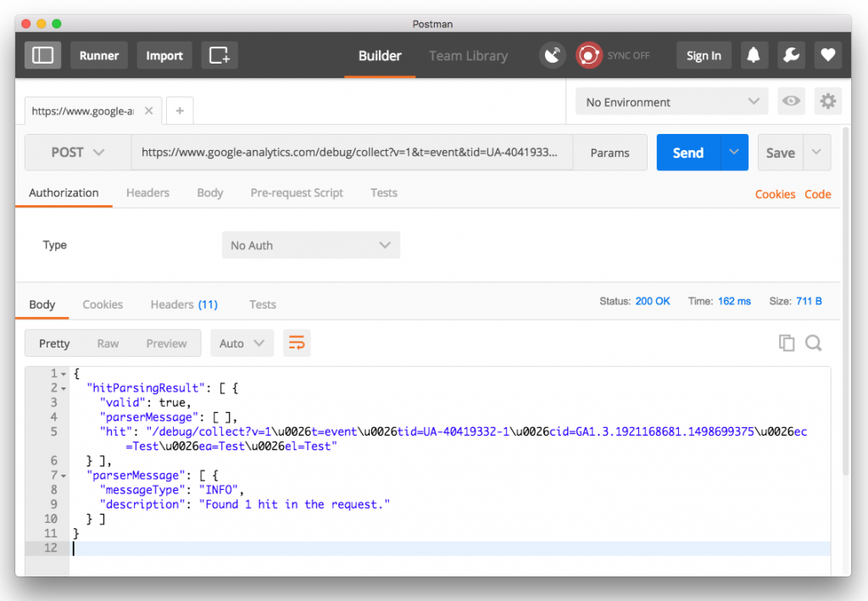Copy response with clipboard icon
The image size is (868, 601).
click(x=787, y=342)
